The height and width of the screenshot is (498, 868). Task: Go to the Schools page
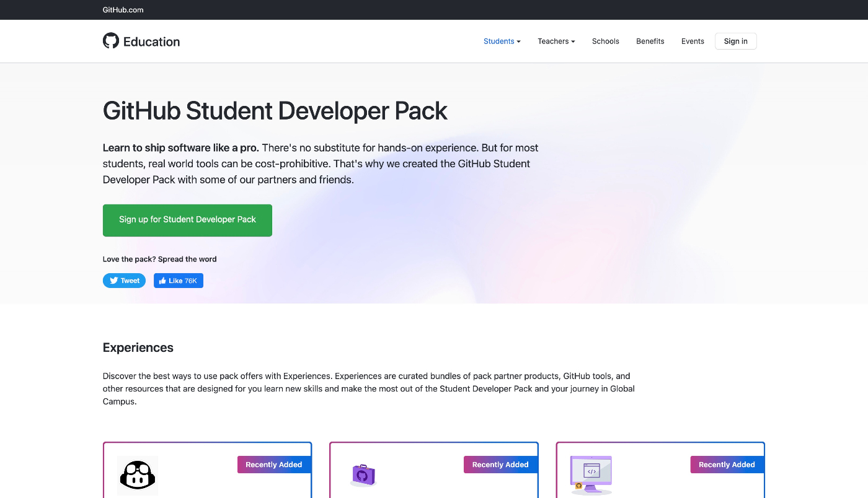(606, 41)
